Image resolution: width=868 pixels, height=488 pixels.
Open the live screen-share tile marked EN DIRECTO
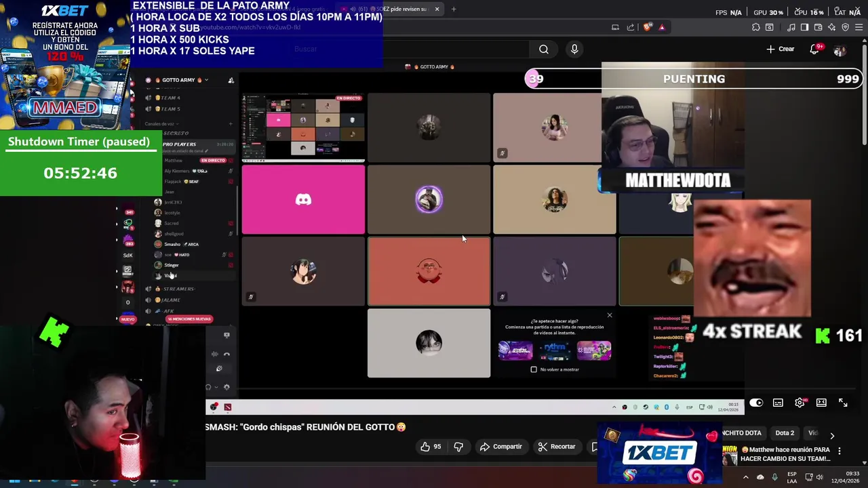tap(303, 127)
